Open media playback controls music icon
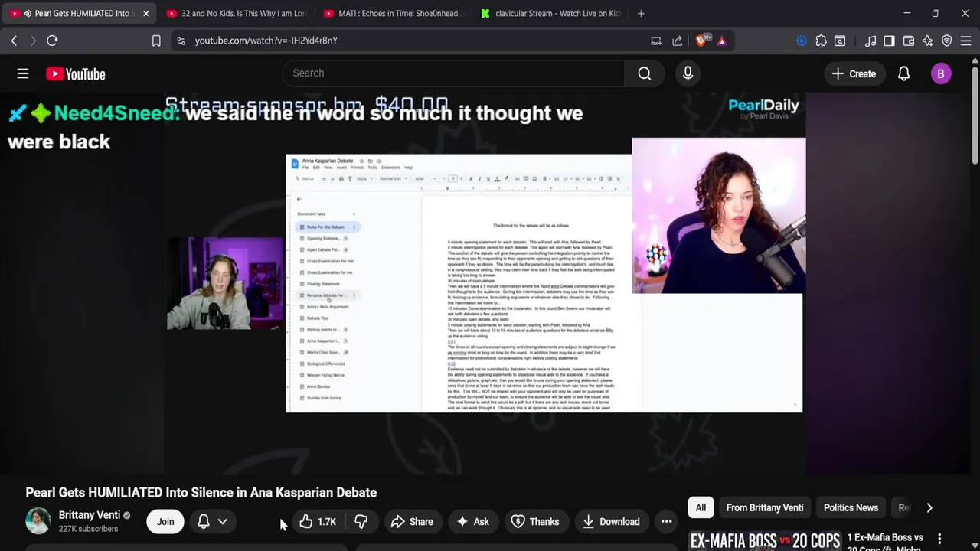 tap(871, 41)
